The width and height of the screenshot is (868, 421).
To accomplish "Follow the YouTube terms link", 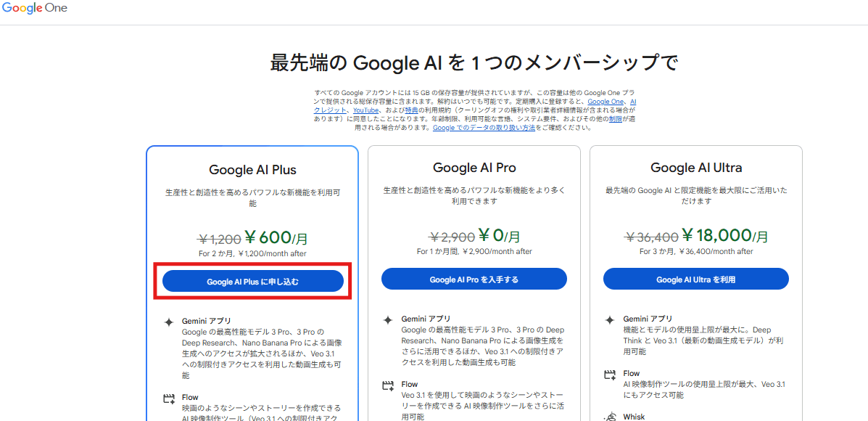I will (x=365, y=110).
